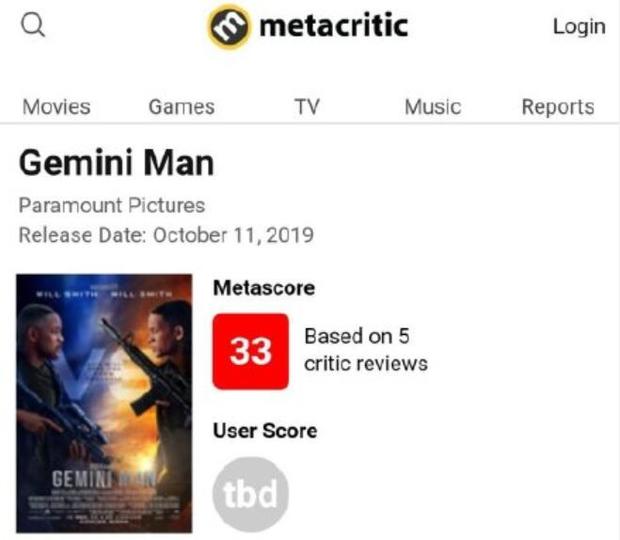Open the Movies tab
The height and width of the screenshot is (540, 620).
(56, 107)
